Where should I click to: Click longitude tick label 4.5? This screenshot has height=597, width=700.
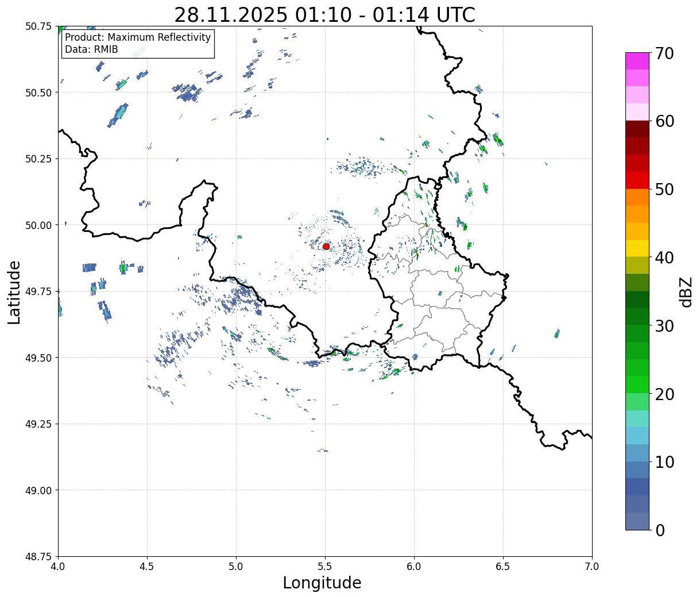[147, 567]
